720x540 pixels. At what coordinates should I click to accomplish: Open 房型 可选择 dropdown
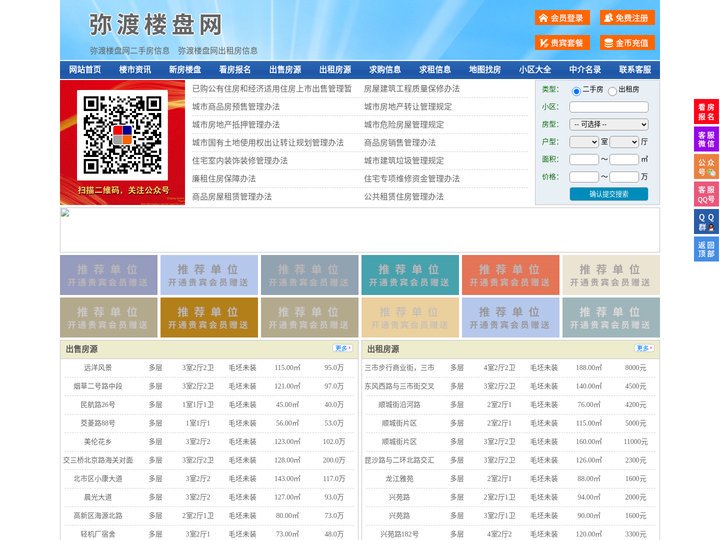[609, 124]
